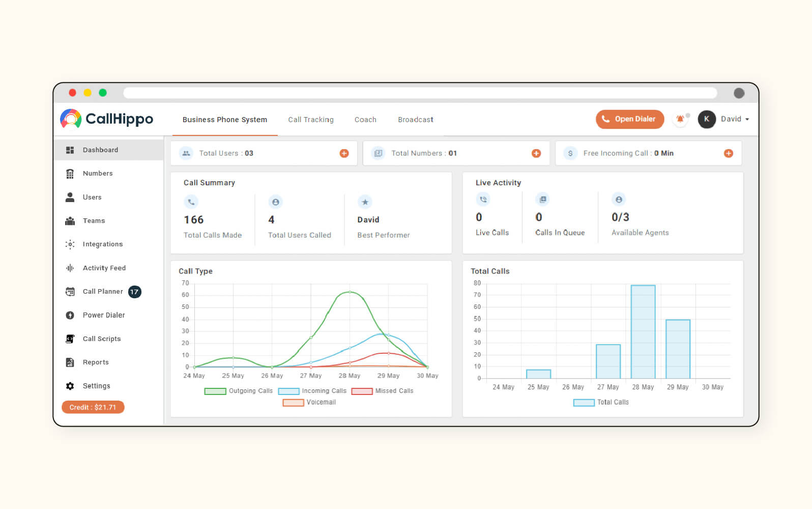Screen dimensions: 812x509
Task: Switch to Call Tracking tab
Action: pos(311,120)
